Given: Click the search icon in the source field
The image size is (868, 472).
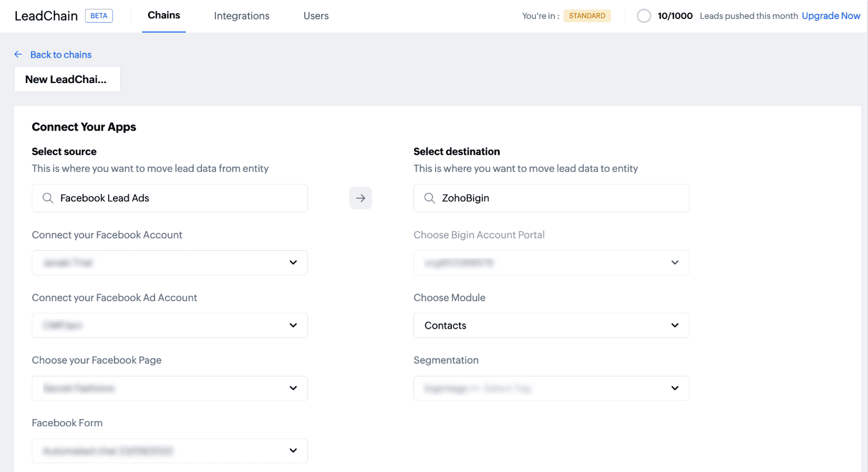Looking at the screenshot, I should click(x=48, y=198).
